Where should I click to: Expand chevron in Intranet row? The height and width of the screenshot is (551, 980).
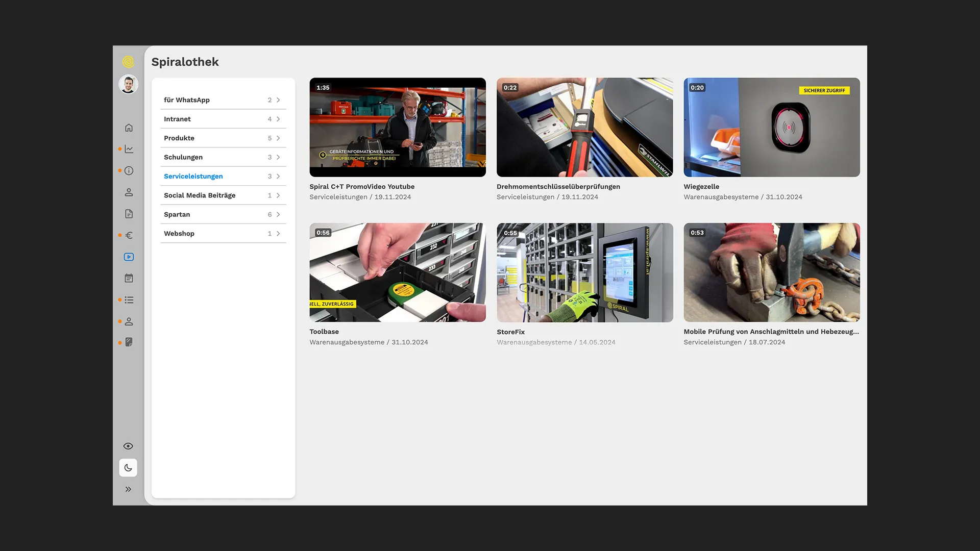click(278, 119)
